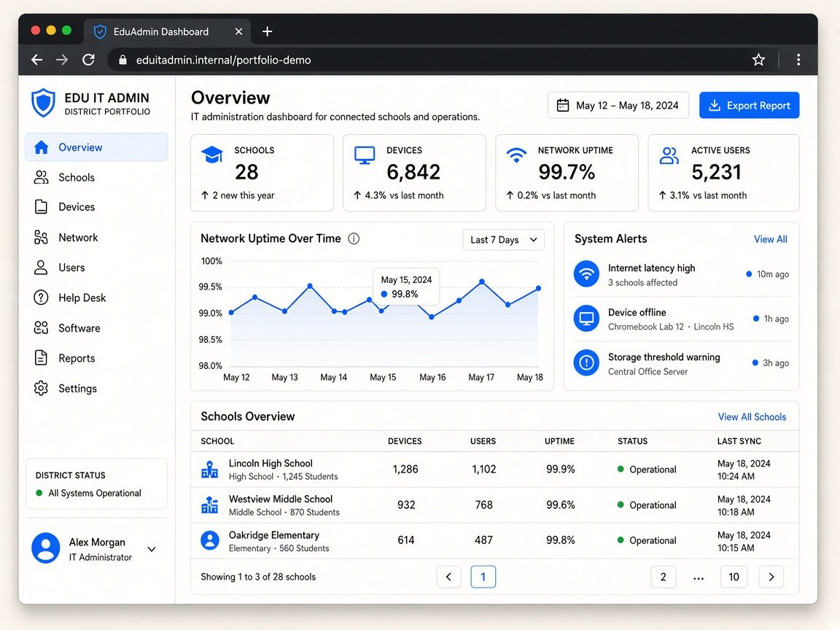840x630 pixels.
Task: Click the Device offline monitor icon
Action: pyautogui.click(x=586, y=319)
